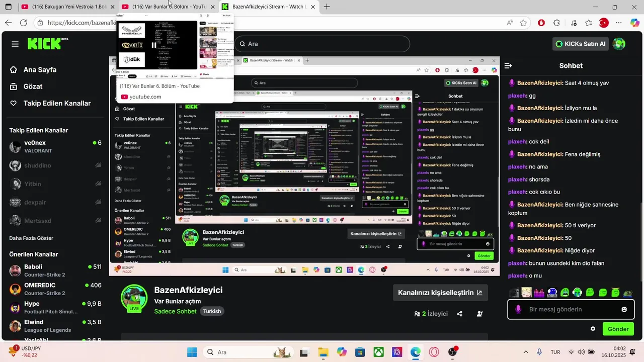Open the USD/JPY widget in taskbar
The image size is (644, 362).
click(24, 351)
